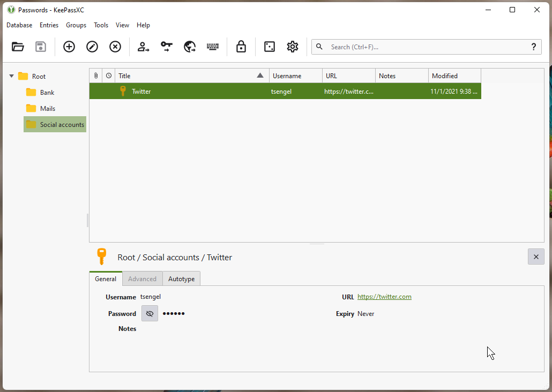Switch to the Advanced tab
Image resolution: width=552 pixels, height=392 pixels.
[142, 278]
